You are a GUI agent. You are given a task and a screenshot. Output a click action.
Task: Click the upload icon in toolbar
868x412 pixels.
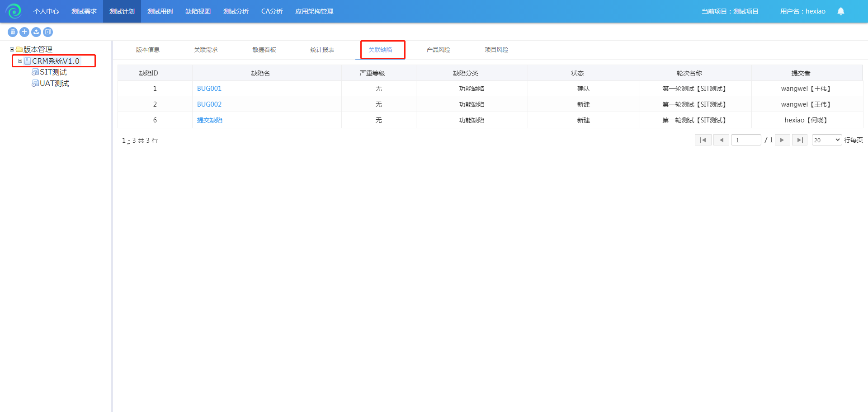tap(36, 32)
